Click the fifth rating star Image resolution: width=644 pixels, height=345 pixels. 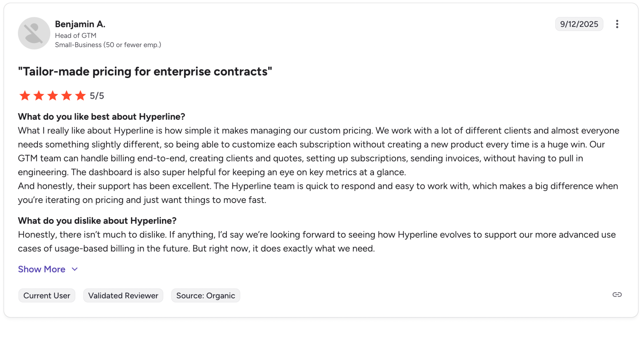(81, 96)
